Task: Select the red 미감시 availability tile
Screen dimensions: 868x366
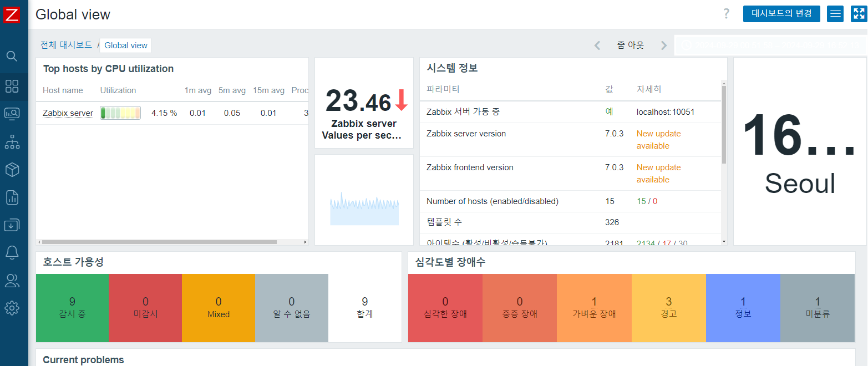Action: point(145,308)
